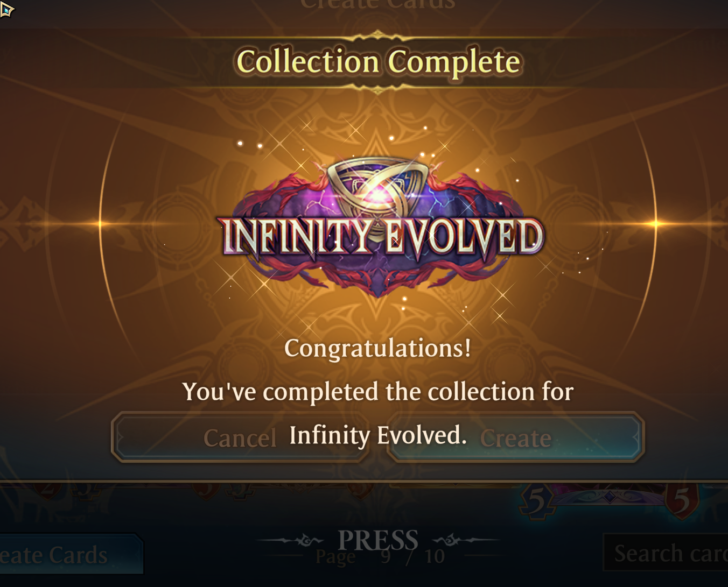Click the Infinity Evolved set logo
The image size is (728, 587).
(x=379, y=226)
